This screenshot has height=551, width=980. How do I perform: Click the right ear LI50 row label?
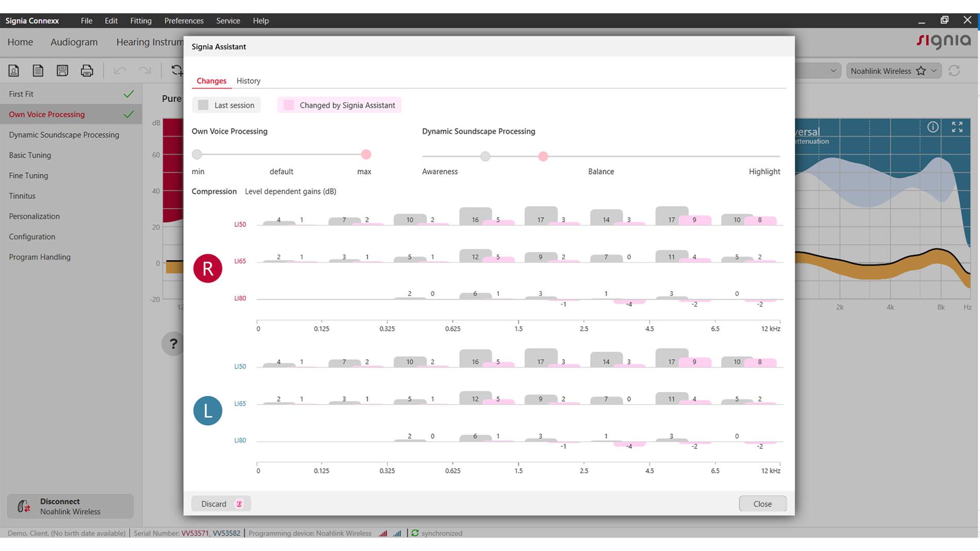(240, 224)
